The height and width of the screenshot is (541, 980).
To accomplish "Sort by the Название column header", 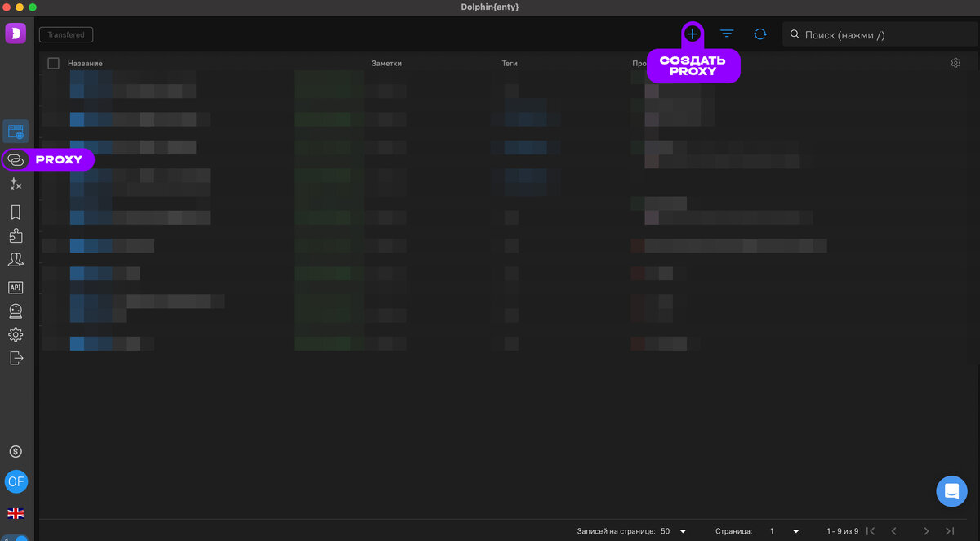I will [85, 63].
